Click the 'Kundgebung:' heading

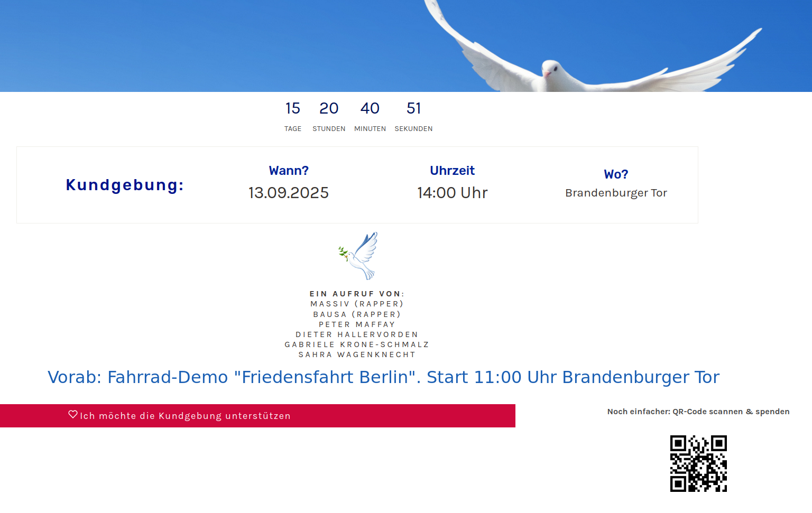pos(125,185)
